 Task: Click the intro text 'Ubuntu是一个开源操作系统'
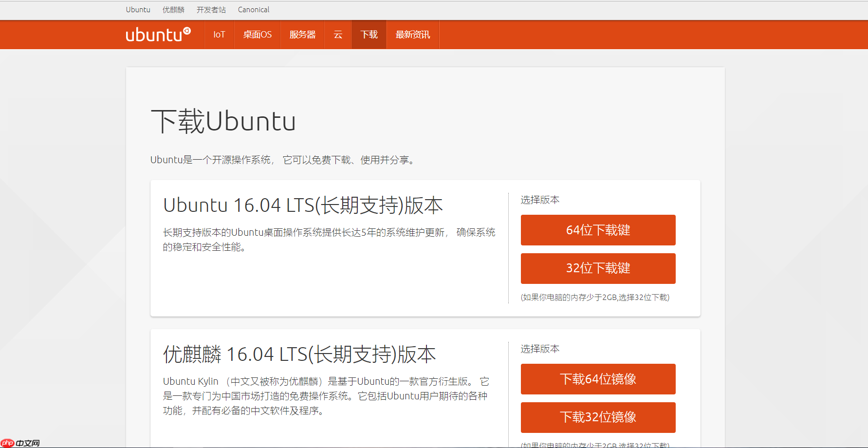(283, 160)
